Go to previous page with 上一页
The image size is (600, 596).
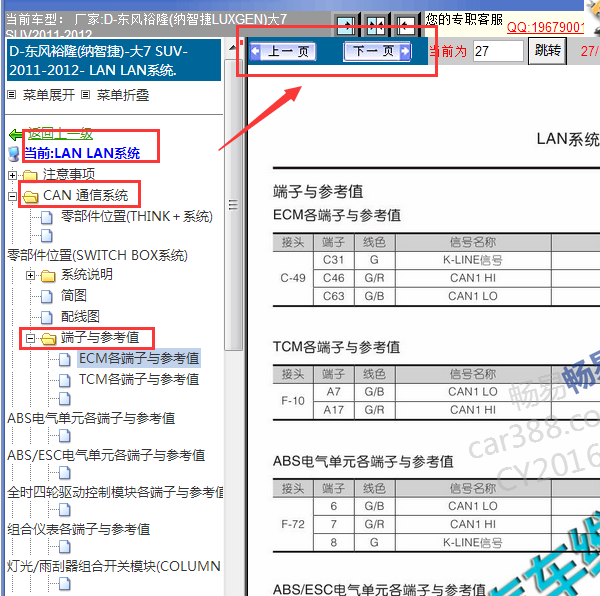point(283,52)
